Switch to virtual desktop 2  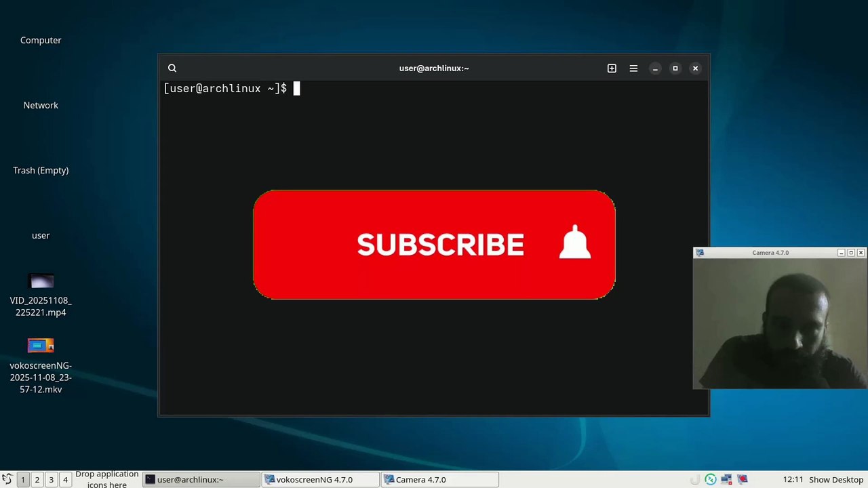(x=37, y=479)
